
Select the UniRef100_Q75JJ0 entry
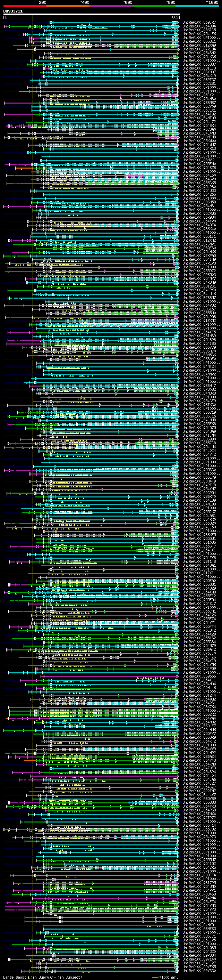click(199, 653)
